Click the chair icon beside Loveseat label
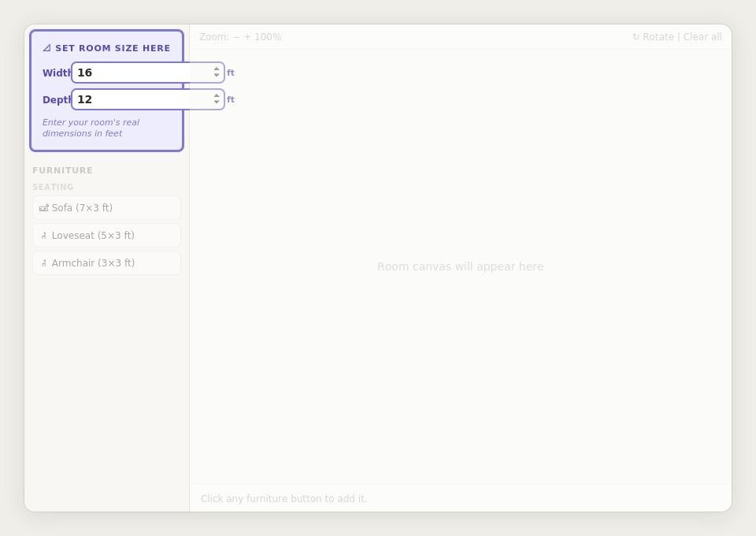The height and width of the screenshot is (536, 756). pos(44,235)
